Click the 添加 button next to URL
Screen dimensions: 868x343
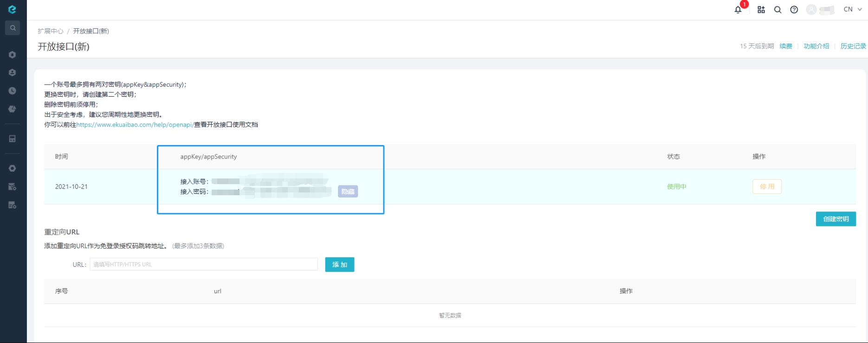coord(339,264)
